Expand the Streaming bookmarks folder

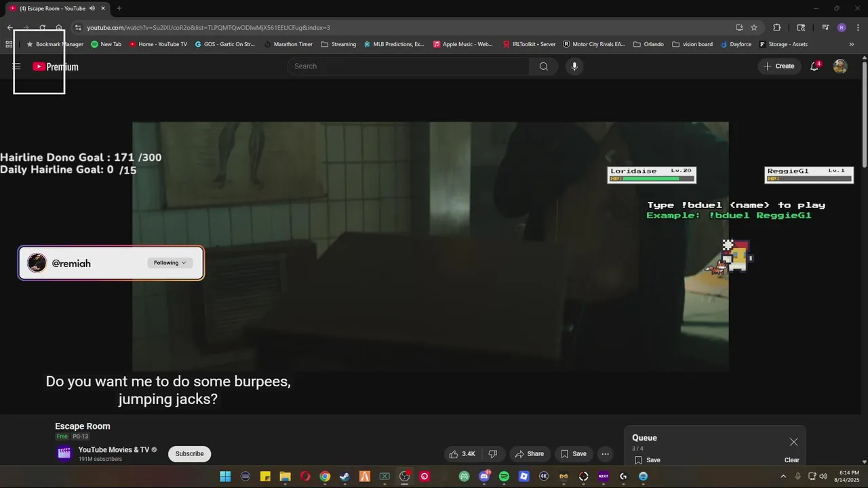(x=338, y=44)
